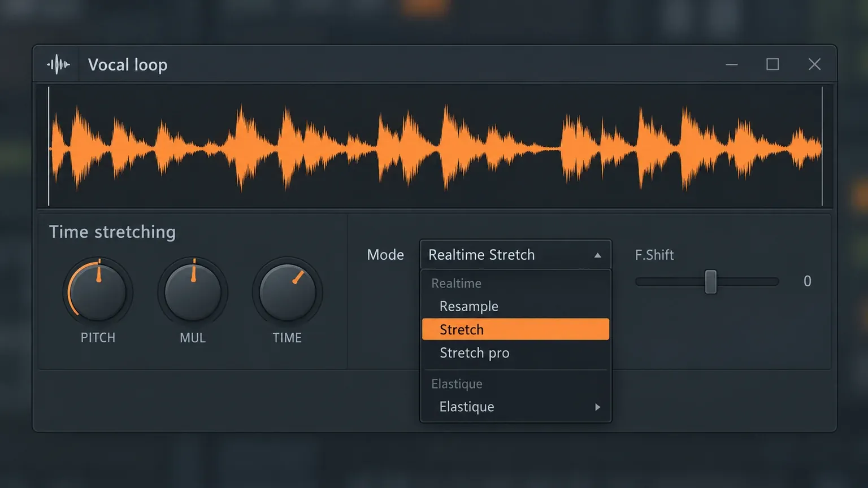Expand the Elastique submenu arrow
Screen dimensions: 868x488
(x=597, y=407)
